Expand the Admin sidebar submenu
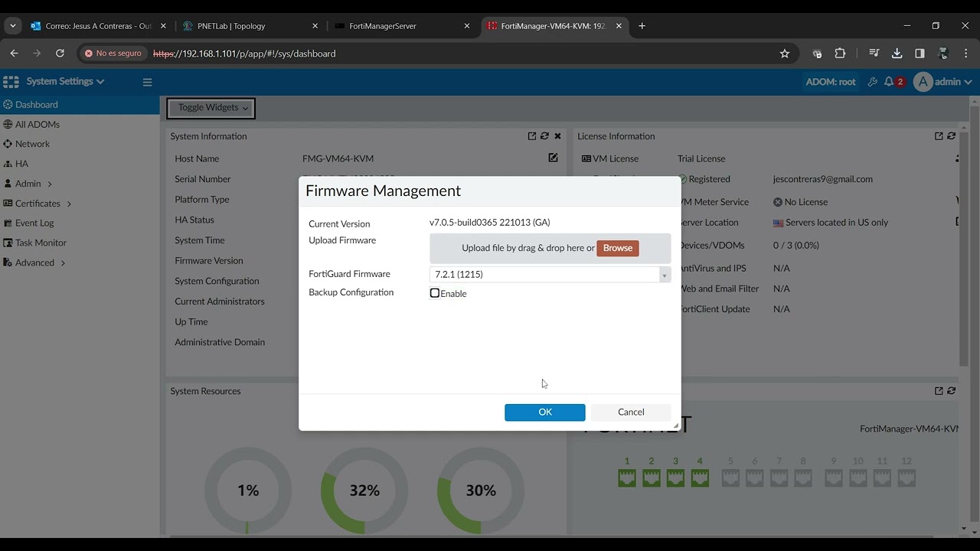The height and width of the screenshot is (551, 980). 50,184
